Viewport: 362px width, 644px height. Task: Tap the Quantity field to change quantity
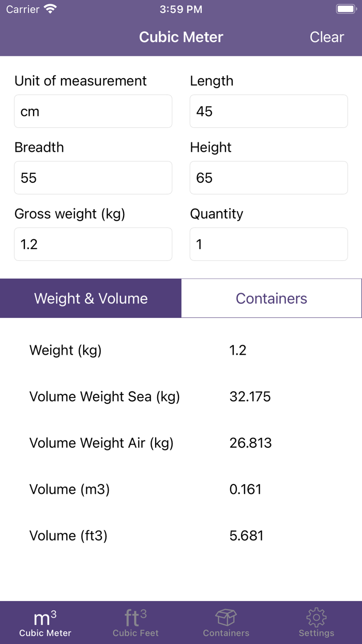coord(268,244)
